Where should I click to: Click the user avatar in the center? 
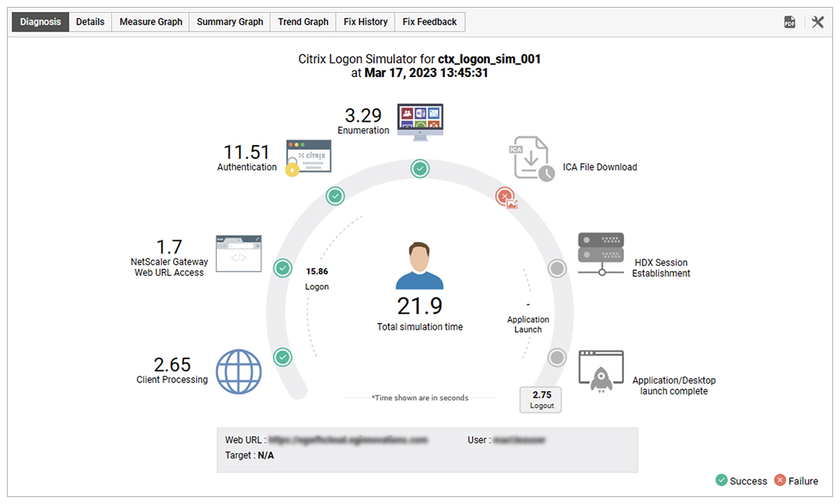[x=420, y=265]
